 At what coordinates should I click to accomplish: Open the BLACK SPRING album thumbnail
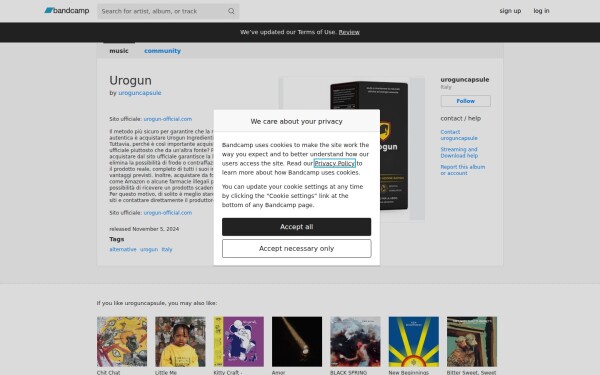tap(355, 342)
